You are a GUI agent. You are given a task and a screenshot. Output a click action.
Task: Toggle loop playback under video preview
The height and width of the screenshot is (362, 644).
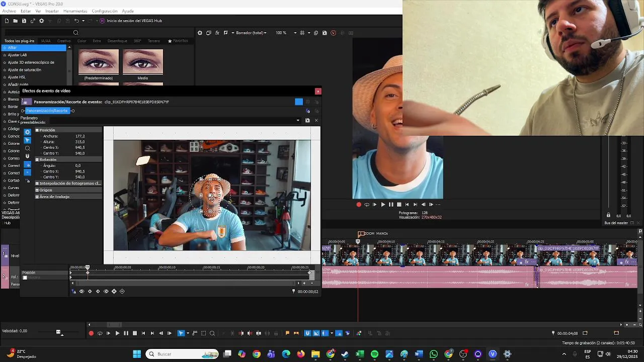pos(367,205)
